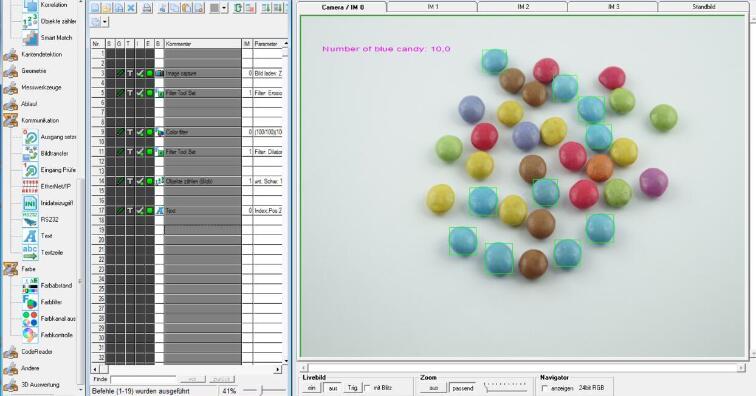This screenshot has height=396, width=756.
Task: Click the print icon in the toolbar
Action: click(148, 8)
